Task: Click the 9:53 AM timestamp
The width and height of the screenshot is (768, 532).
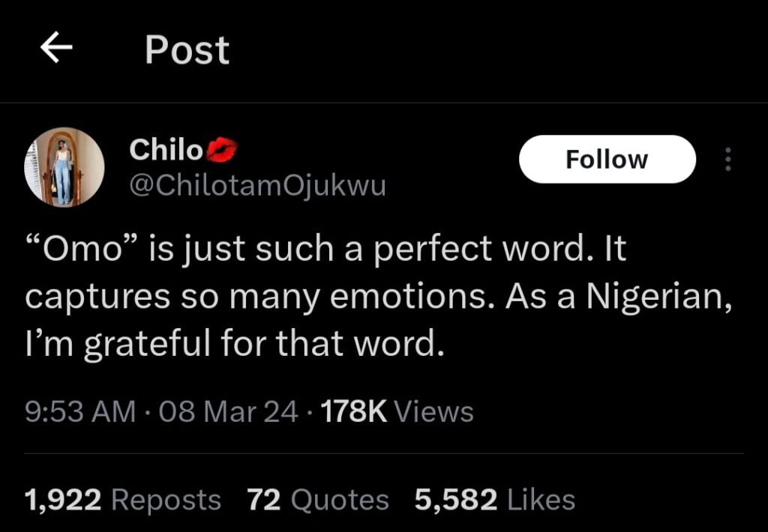Action: point(80,411)
